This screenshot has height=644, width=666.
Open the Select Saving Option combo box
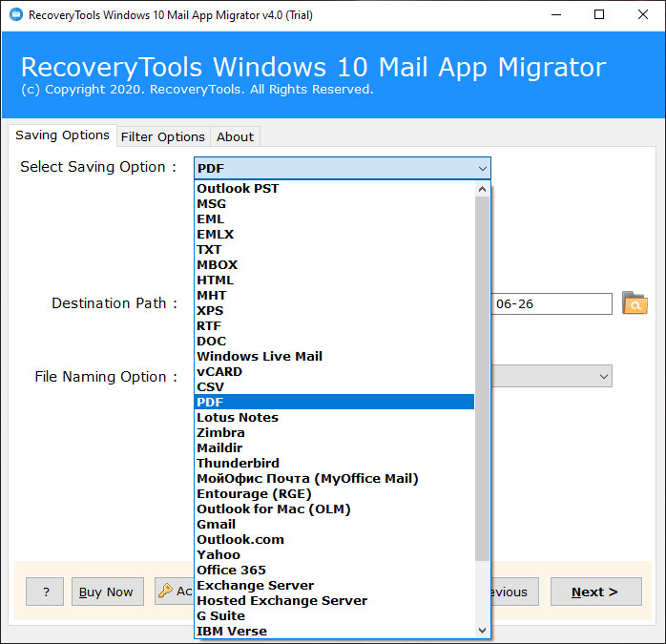(343, 168)
